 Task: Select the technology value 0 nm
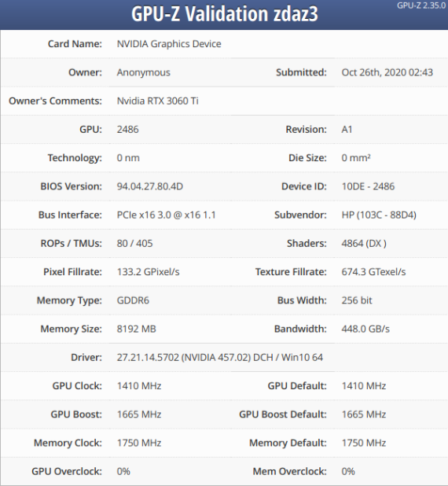[128, 158]
